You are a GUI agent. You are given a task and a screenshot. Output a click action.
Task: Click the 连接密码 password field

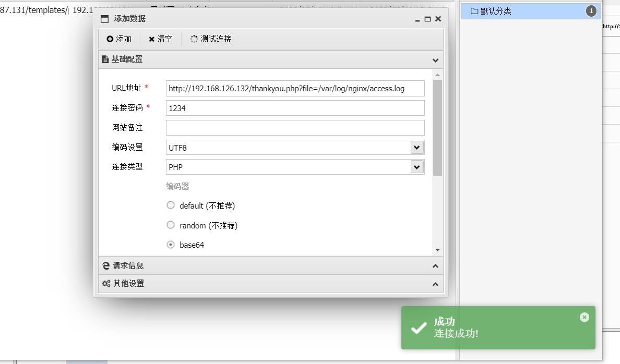click(295, 108)
